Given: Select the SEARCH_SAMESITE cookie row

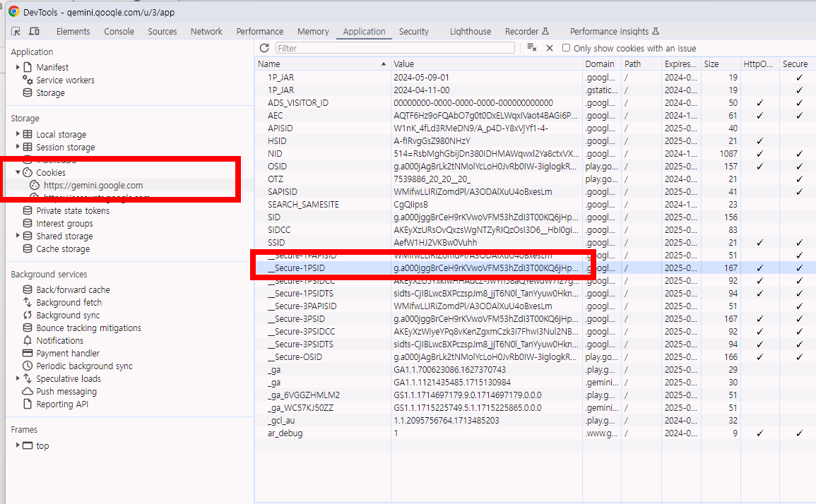Looking at the screenshot, I should 535,205.
